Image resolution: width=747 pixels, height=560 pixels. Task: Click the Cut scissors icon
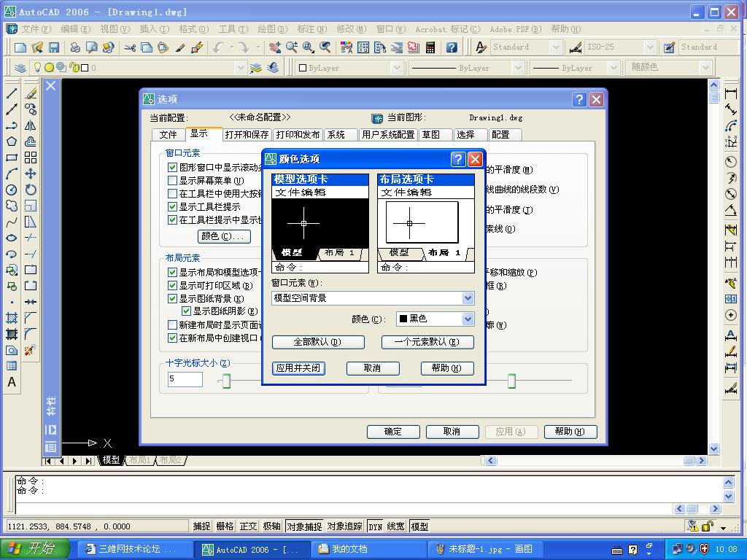(130, 47)
